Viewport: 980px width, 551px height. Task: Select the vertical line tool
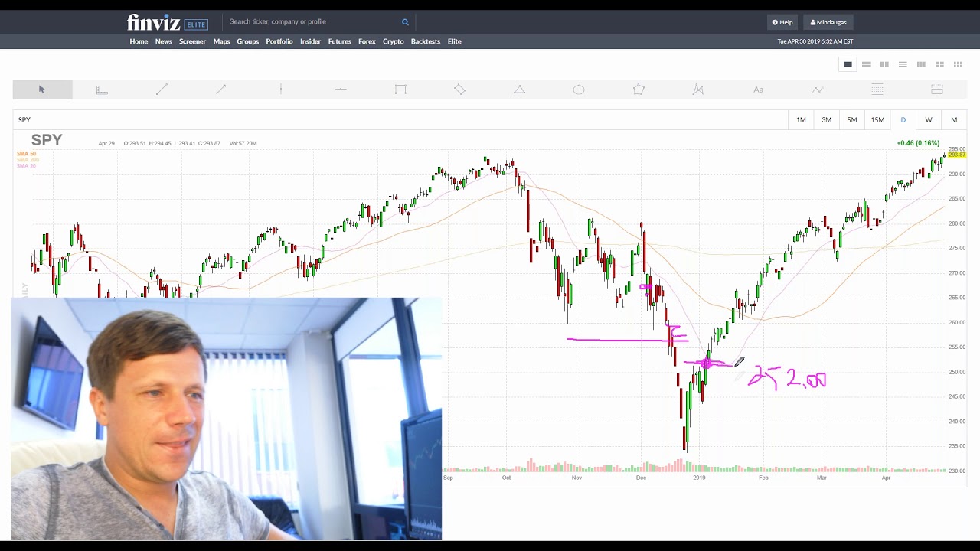(281, 90)
